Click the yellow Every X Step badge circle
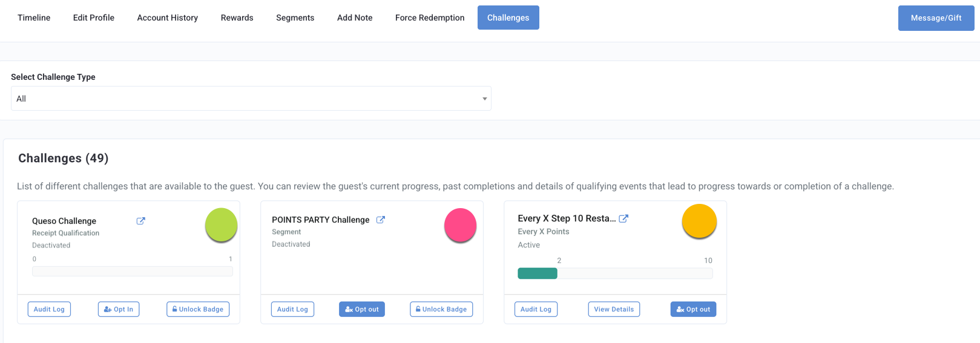980x343 pixels. 699,221
